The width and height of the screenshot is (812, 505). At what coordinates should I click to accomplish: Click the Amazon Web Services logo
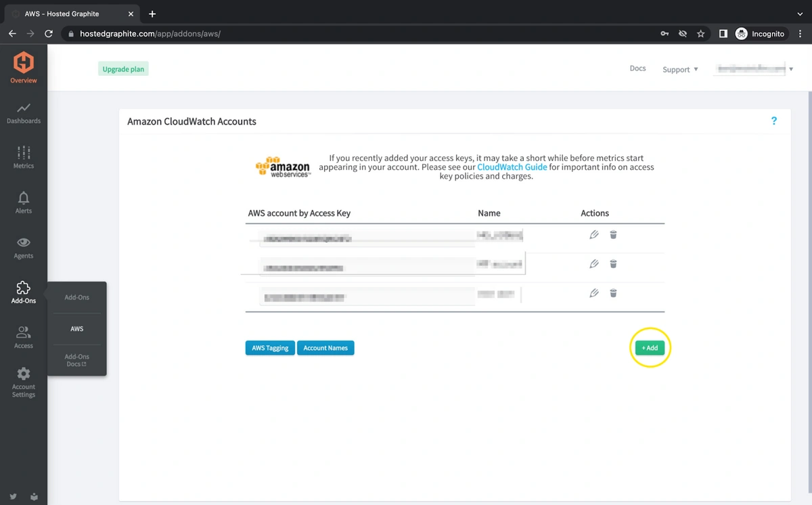(x=283, y=167)
